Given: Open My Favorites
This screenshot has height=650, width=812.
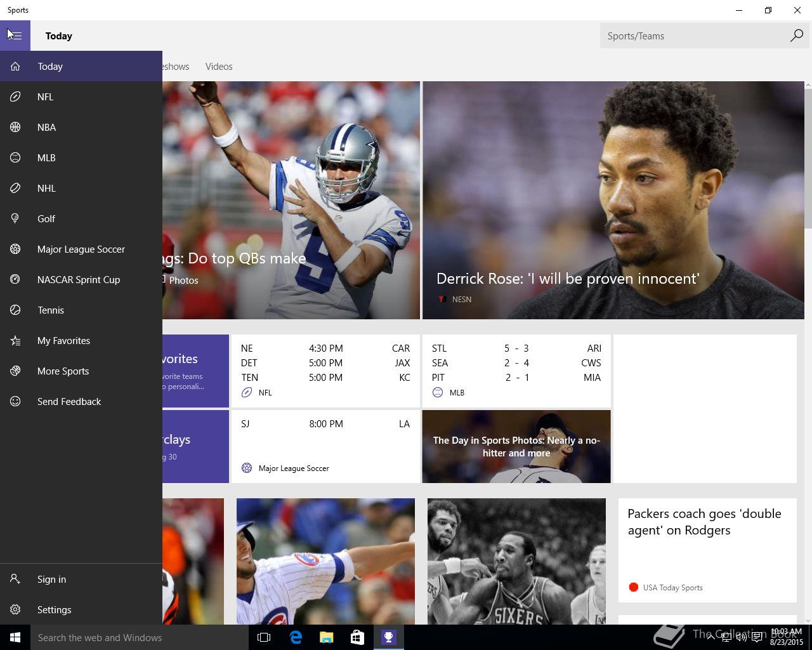Looking at the screenshot, I should point(81,340).
